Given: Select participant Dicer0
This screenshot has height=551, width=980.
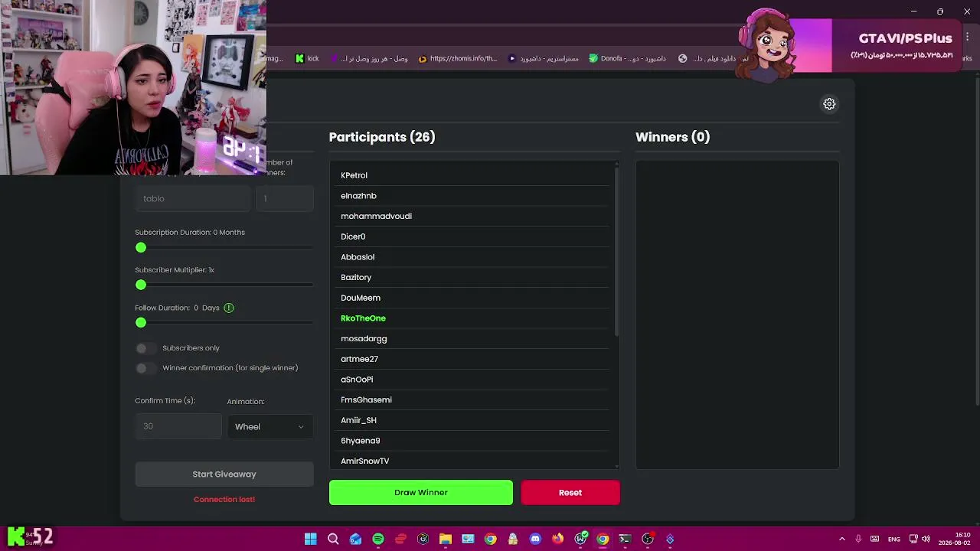Looking at the screenshot, I should (x=471, y=236).
